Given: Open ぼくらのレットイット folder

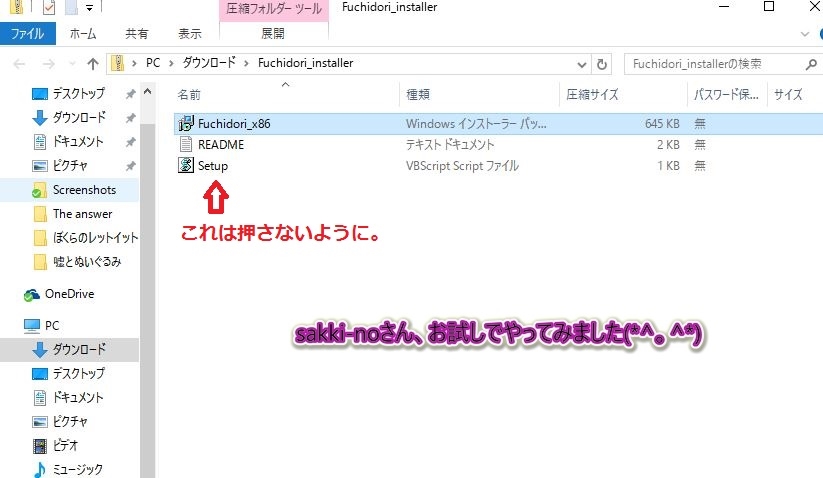Looking at the screenshot, I should 95,238.
